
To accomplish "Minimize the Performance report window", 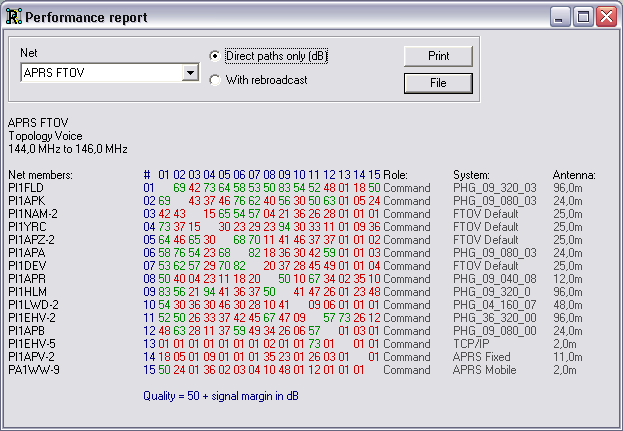I will coord(560,17).
